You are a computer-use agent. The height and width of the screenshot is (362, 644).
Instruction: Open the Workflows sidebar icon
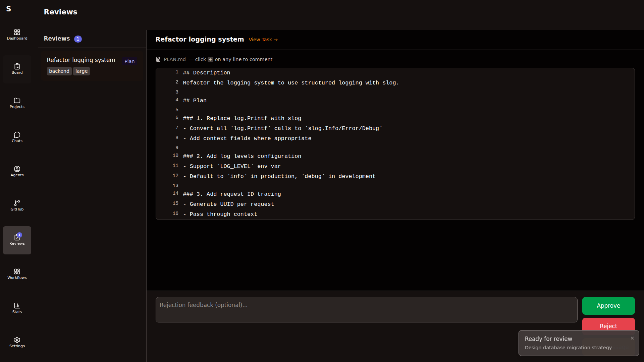pyautogui.click(x=17, y=274)
